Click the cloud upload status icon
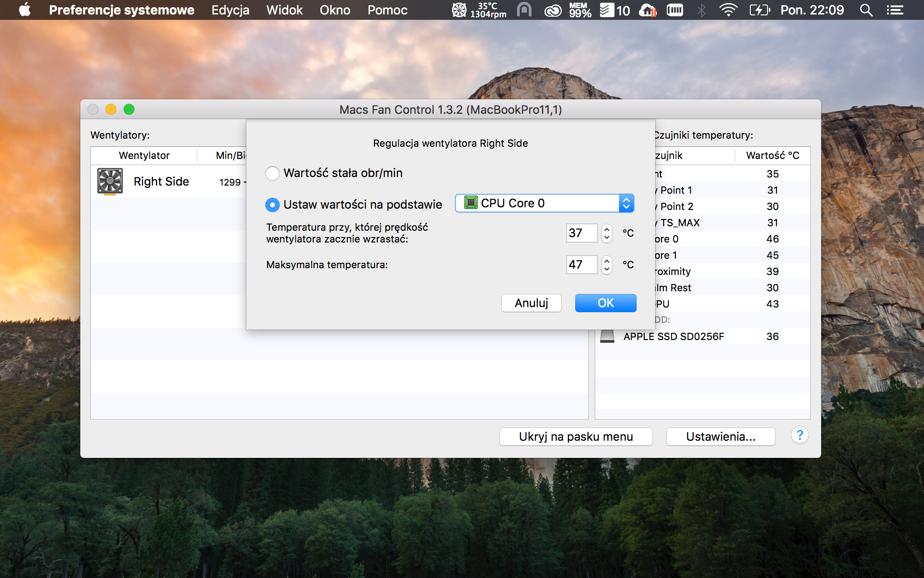924x578 pixels. pyautogui.click(x=647, y=10)
